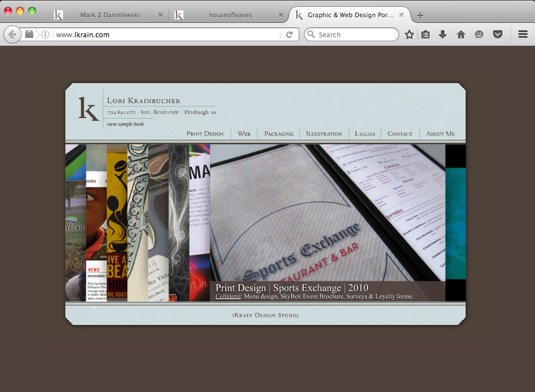This screenshot has height=392, width=535.
Task: Go back with the back arrow button
Action: tap(12, 34)
